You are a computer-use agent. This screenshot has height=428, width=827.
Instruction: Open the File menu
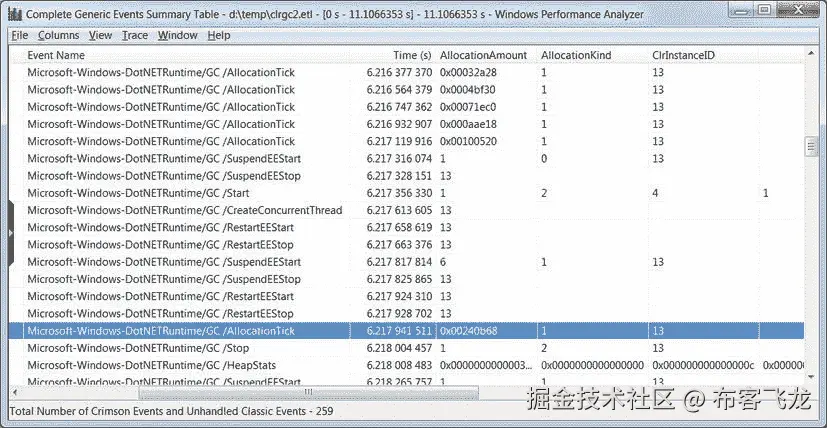pyautogui.click(x=20, y=35)
